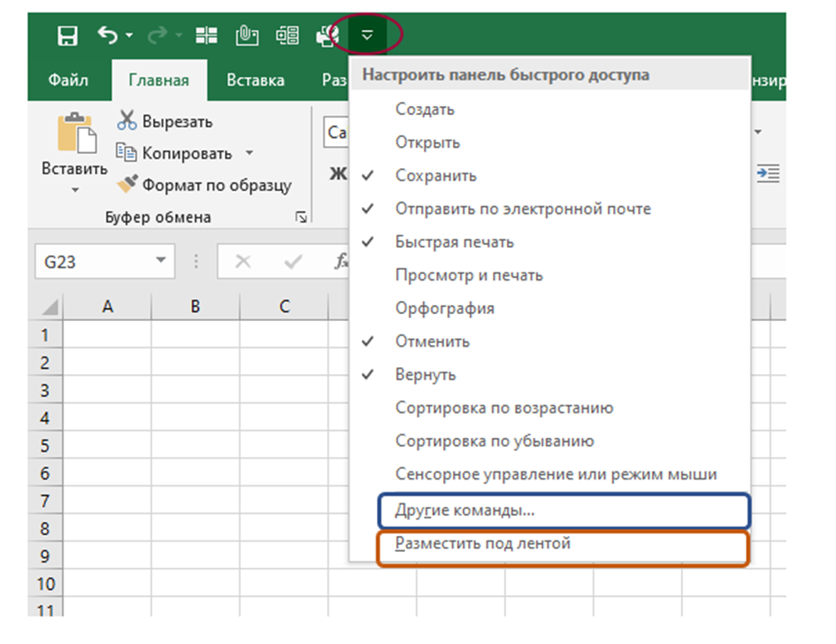Select row 10 header
This screenshot has height=644, width=836.
click(x=45, y=583)
